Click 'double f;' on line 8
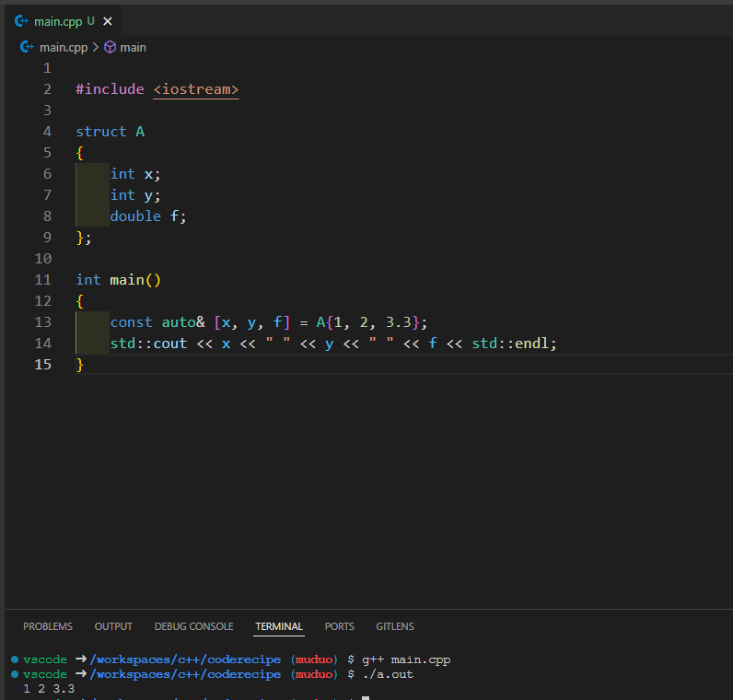Image resolution: width=733 pixels, height=700 pixels. point(148,216)
